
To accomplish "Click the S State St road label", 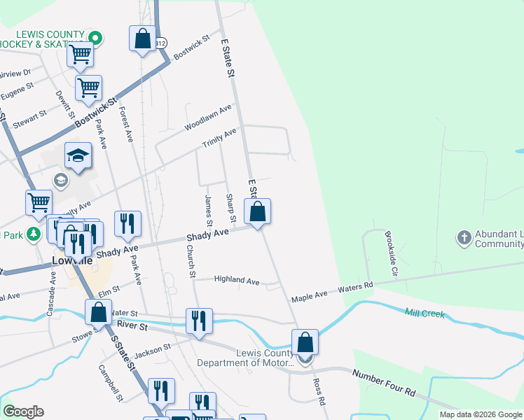I will click(x=123, y=353).
